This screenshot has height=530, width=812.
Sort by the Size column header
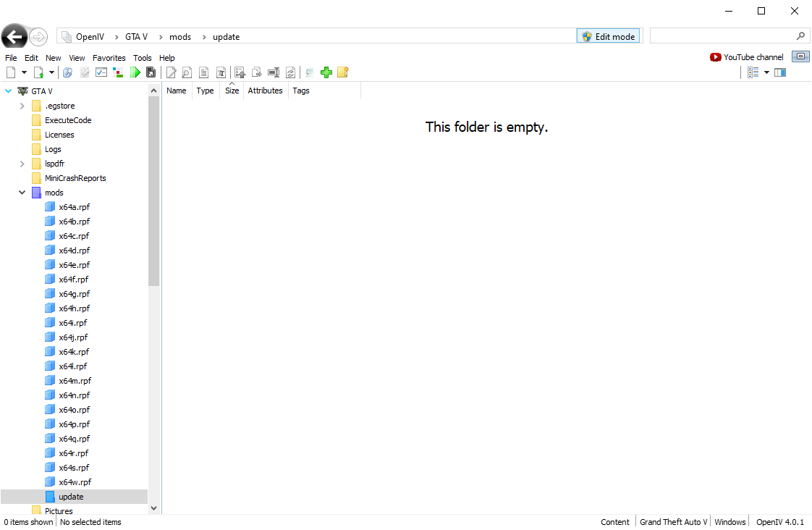click(232, 91)
